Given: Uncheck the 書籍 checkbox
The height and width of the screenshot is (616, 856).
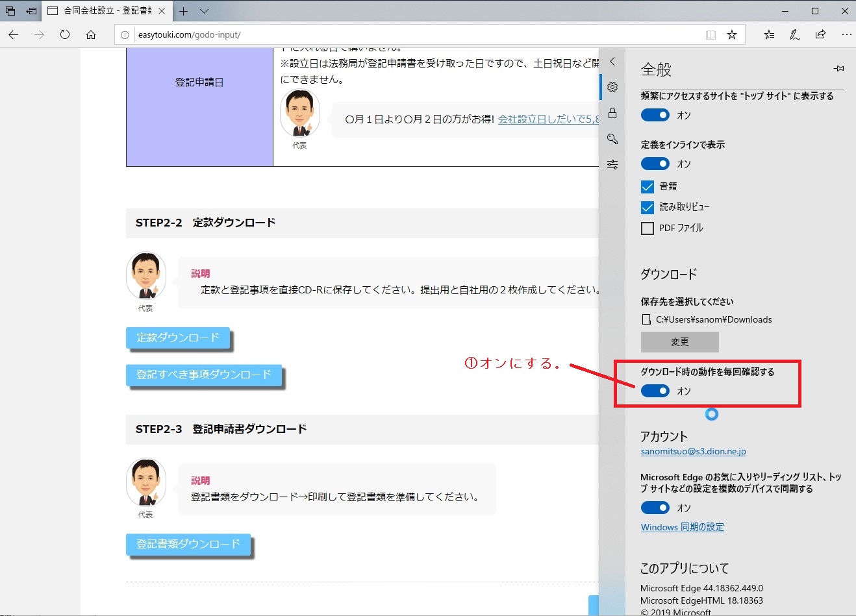Looking at the screenshot, I should 648,187.
